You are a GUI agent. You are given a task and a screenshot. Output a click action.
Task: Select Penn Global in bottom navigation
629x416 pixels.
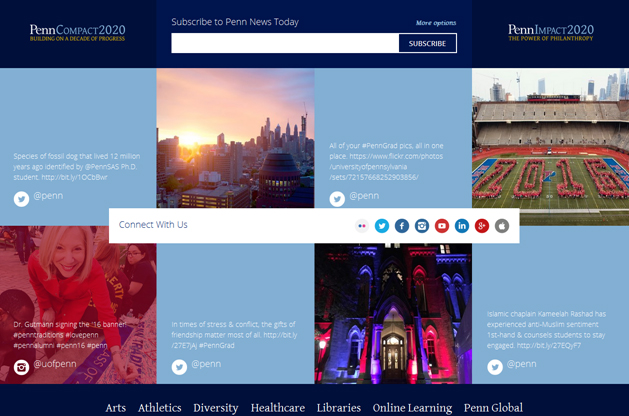coord(493,408)
